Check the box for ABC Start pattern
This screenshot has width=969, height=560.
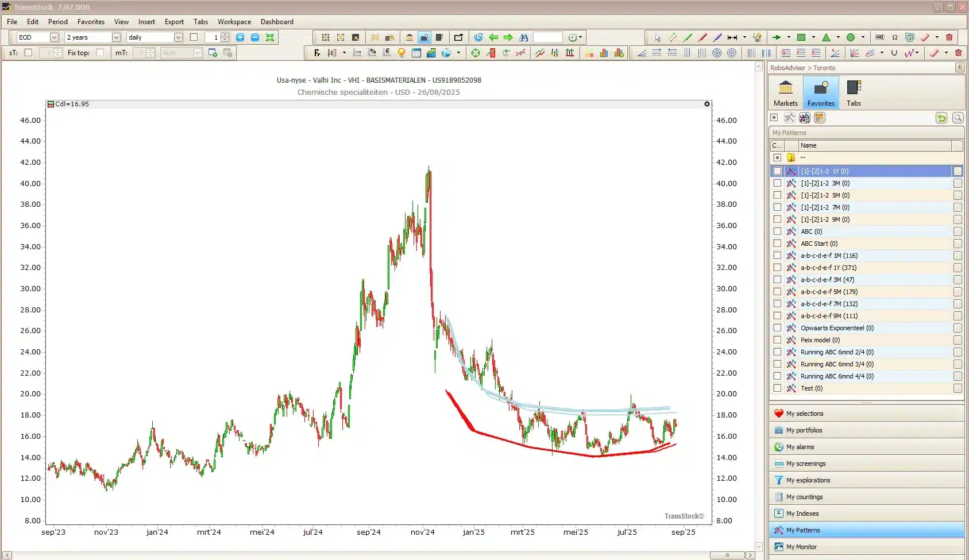click(x=777, y=244)
